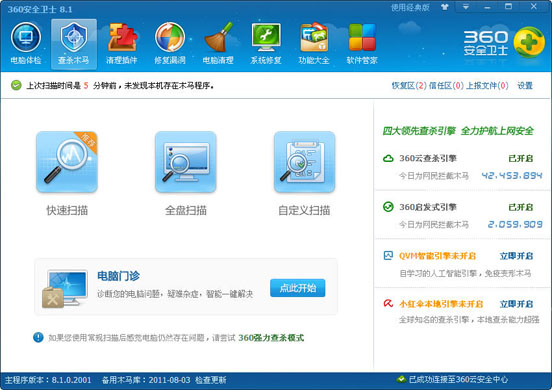Click 已成功连接至360云安全中心 status text
Image resolution: width=552 pixels, height=390 pixels.
[x=458, y=379]
